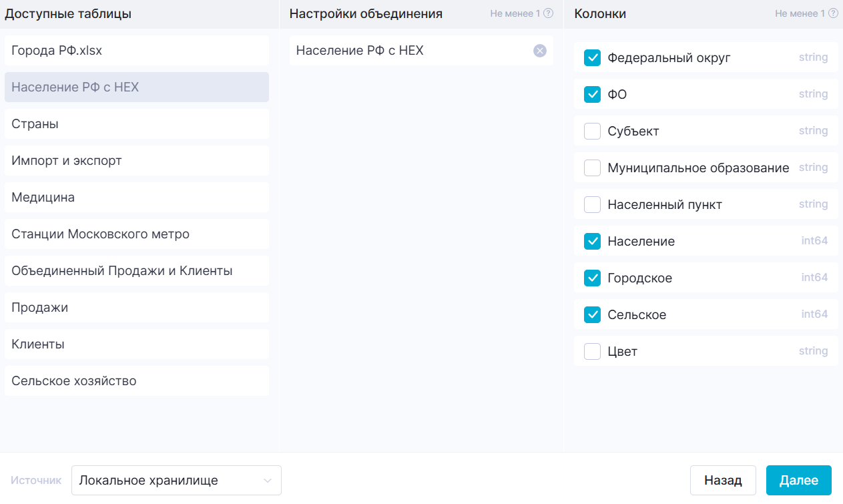Go back with Назад button
Screen dimensions: 843x504
[x=722, y=481]
